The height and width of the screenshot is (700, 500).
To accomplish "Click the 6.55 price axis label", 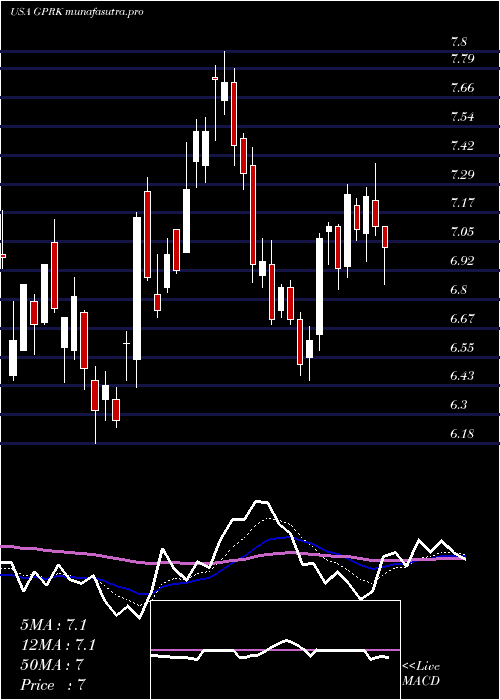I will tap(462, 348).
